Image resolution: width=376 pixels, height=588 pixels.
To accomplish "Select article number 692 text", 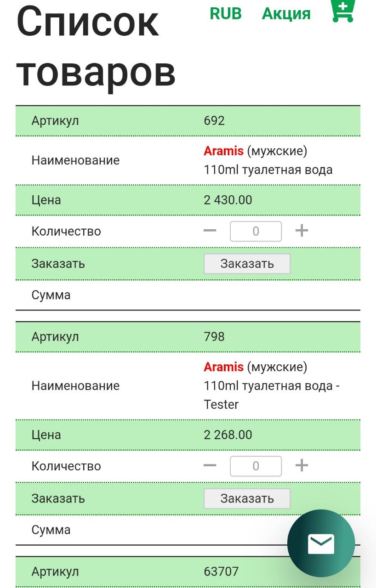I will click(214, 121).
